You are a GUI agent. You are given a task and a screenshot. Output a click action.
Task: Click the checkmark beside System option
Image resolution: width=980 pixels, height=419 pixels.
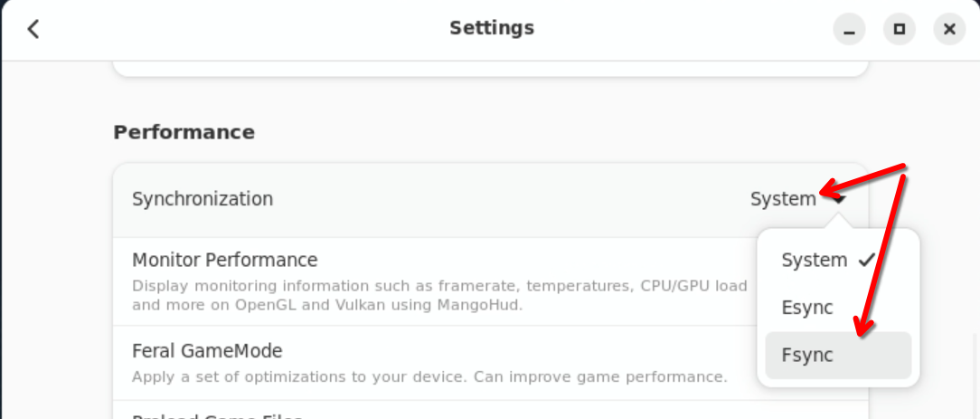[867, 261]
